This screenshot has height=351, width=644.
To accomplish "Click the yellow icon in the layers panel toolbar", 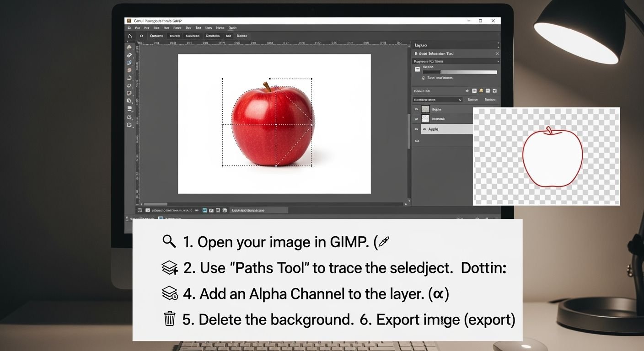I will 481,91.
